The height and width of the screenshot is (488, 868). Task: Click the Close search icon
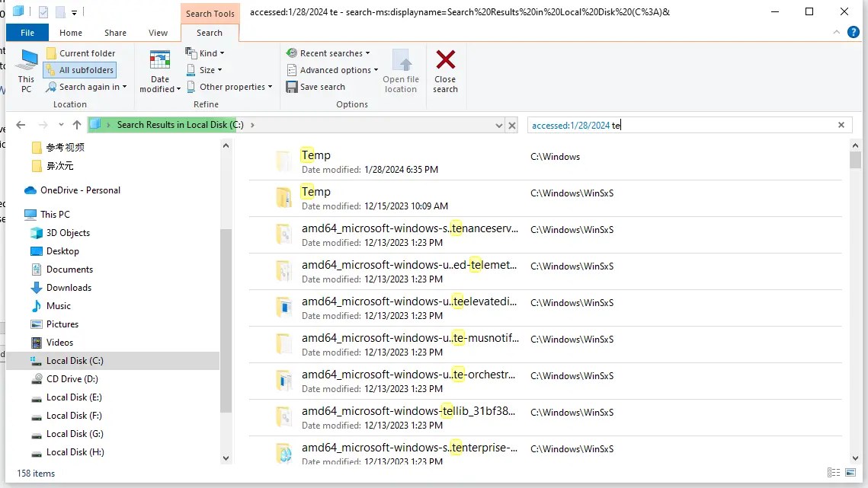tap(446, 67)
